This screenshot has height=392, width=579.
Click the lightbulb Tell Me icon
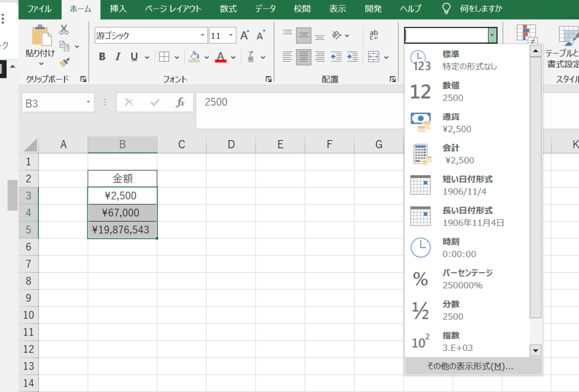[x=446, y=8]
